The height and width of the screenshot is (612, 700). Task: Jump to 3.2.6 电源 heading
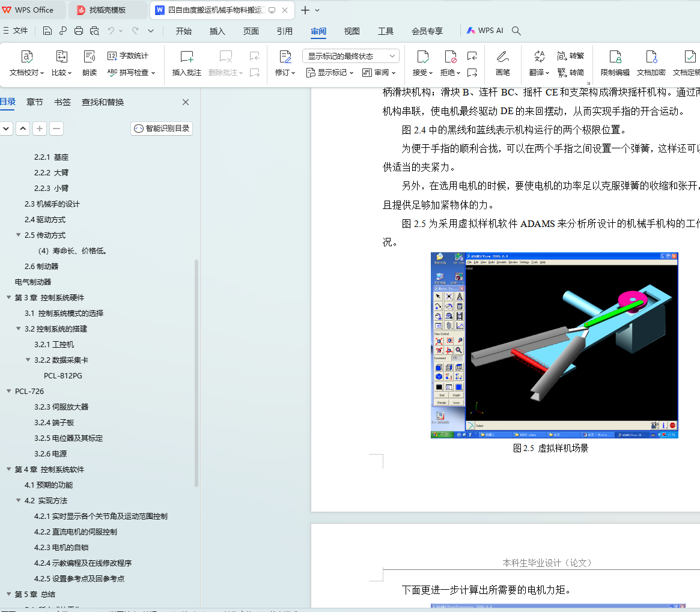tap(50, 453)
